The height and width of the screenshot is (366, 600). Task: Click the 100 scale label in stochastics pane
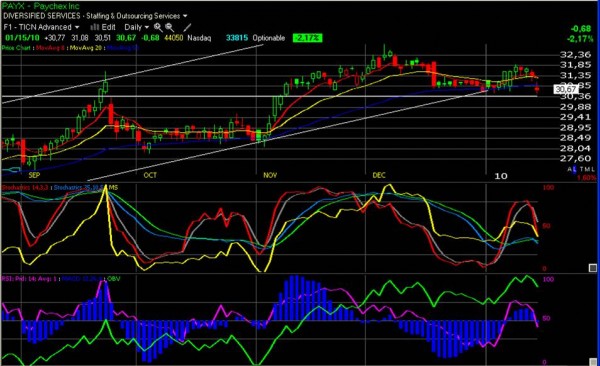548,188
